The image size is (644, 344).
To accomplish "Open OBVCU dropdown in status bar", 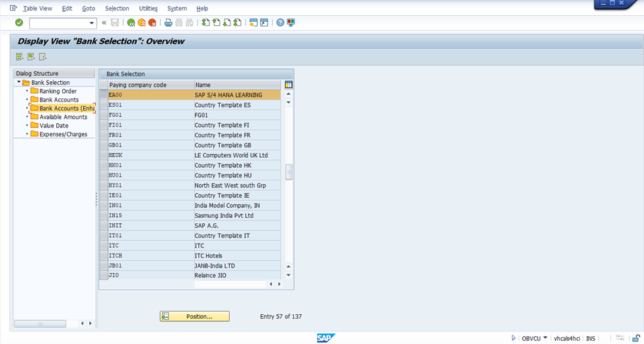I will (x=545, y=338).
